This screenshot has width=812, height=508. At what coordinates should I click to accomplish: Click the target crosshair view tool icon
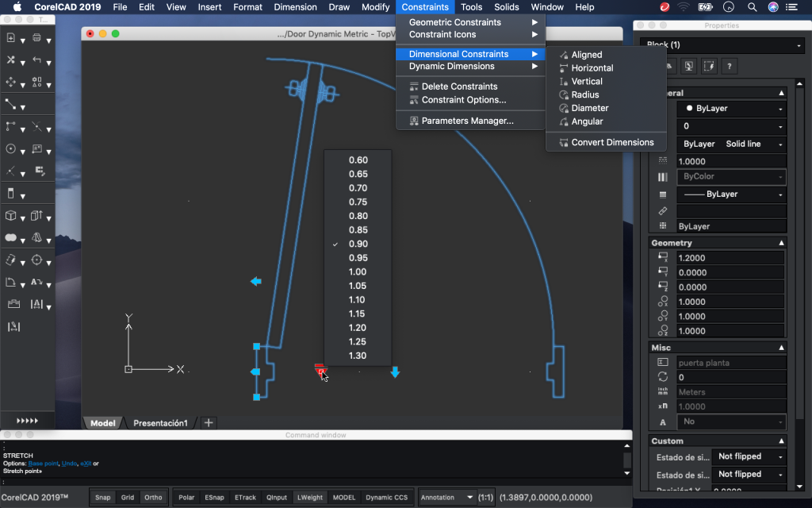(36, 260)
